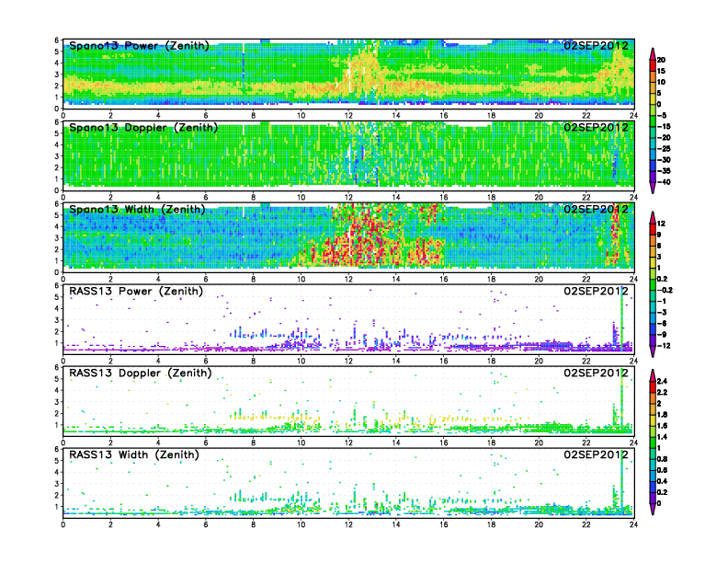728x563 pixels.
Task: Click the "Spano13 Width (Zenith)" panel title
Action: (x=137, y=210)
